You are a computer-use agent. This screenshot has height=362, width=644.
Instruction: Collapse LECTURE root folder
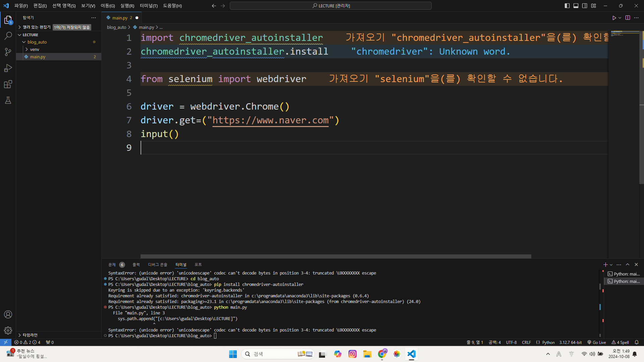(59, 35)
